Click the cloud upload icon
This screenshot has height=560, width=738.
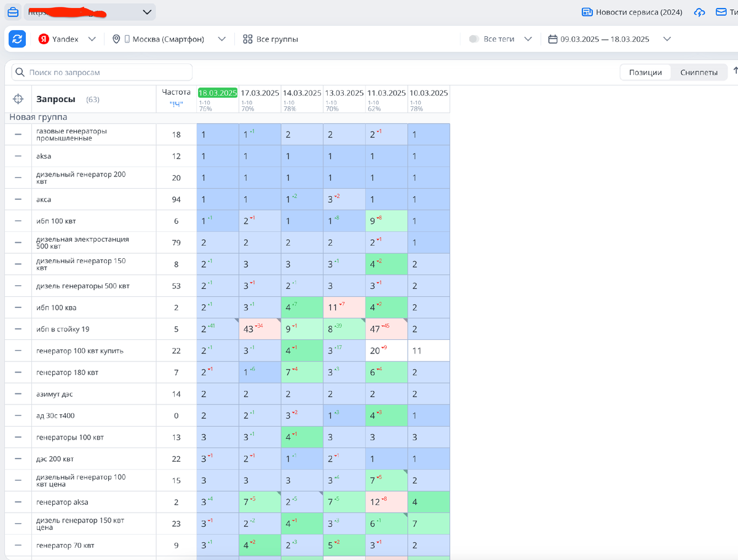pos(699,12)
